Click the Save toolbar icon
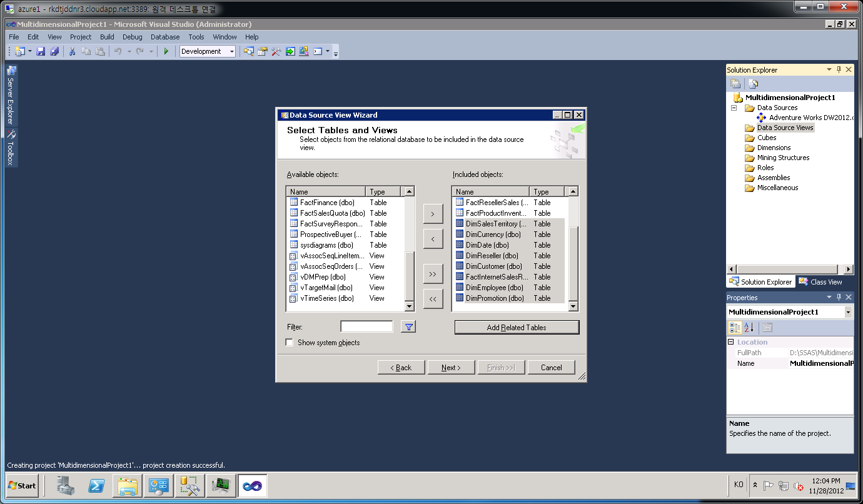Screen dimensions: 863x504 [41, 51]
